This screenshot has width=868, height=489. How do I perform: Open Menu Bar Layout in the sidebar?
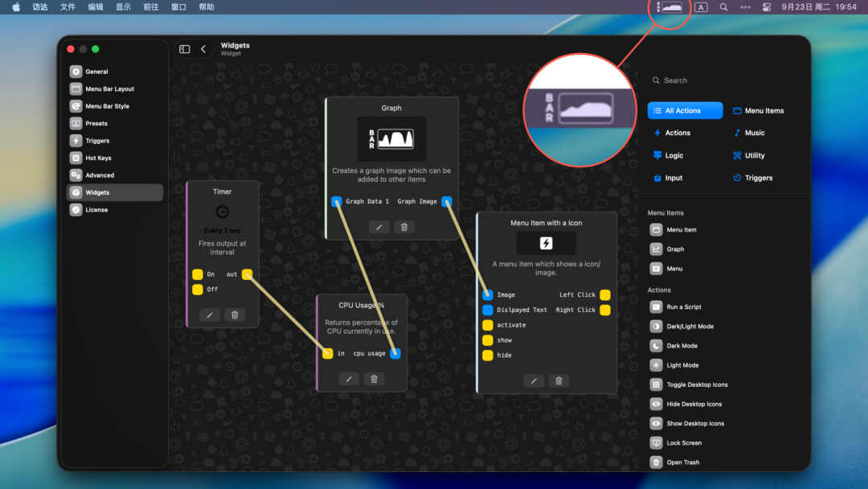pyautogui.click(x=115, y=88)
